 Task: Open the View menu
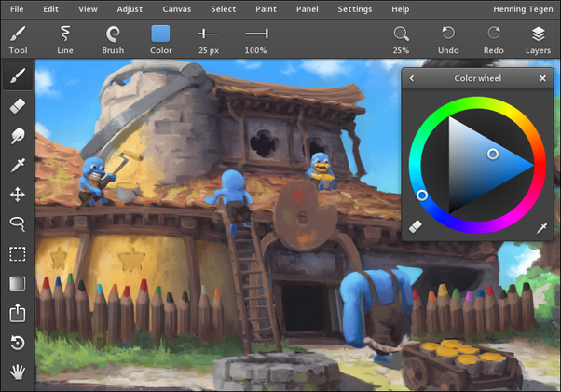[x=88, y=9]
